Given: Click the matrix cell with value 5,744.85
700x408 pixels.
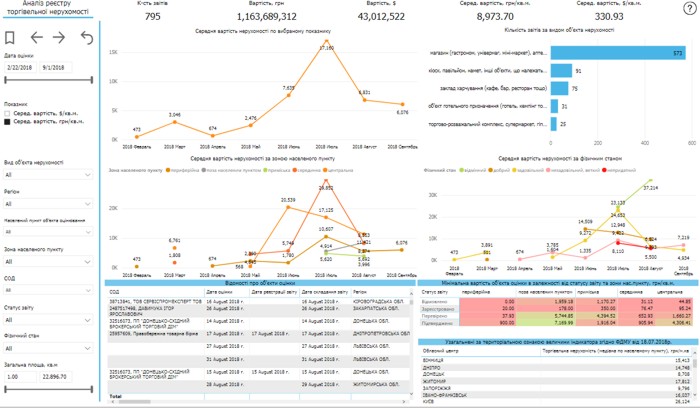Looking at the screenshot, I should 544,316.
